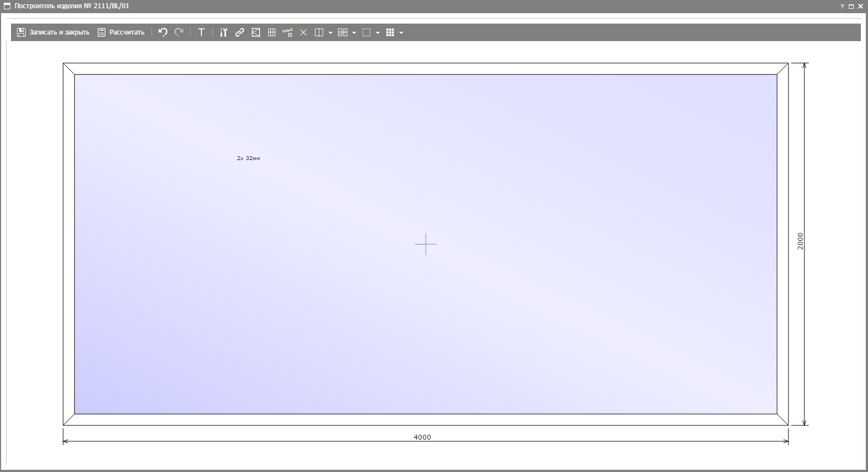Viewport: 868px width, 472px height.
Task: Click the dashed rectangle selection icon
Action: click(x=367, y=32)
